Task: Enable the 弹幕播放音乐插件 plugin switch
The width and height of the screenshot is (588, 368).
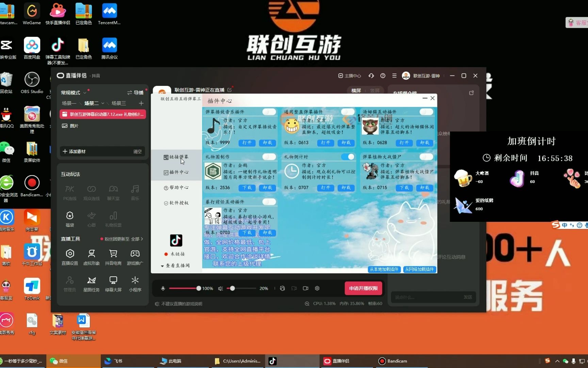Action: (x=269, y=112)
